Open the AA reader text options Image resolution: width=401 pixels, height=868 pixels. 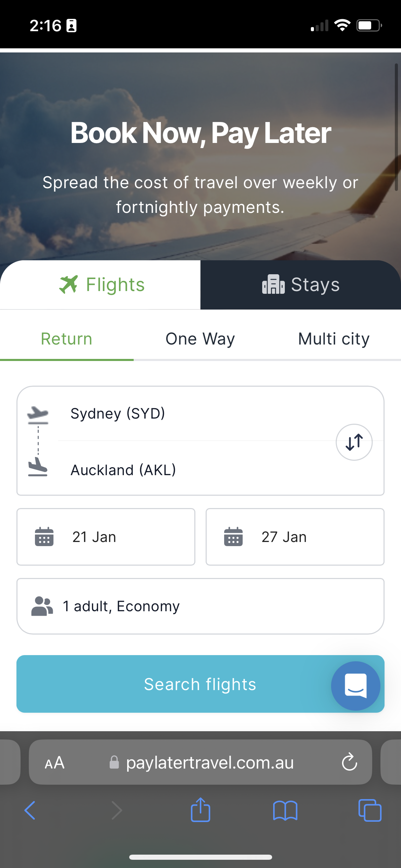pyautogui.click(x=54, y=763)
